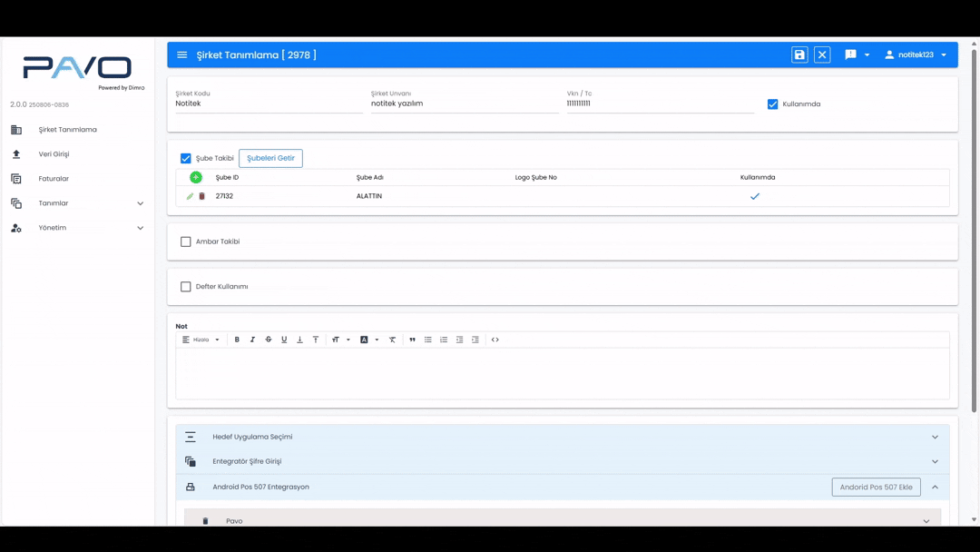The image size is (980, 552).
Task: Click the save icon in the header
Action: tap(799, 55)
